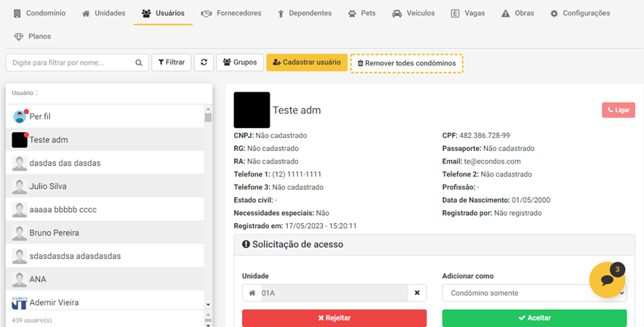Click Remover todes condôminos button
The width and height of the screenshot is (644, 327).
406,63
